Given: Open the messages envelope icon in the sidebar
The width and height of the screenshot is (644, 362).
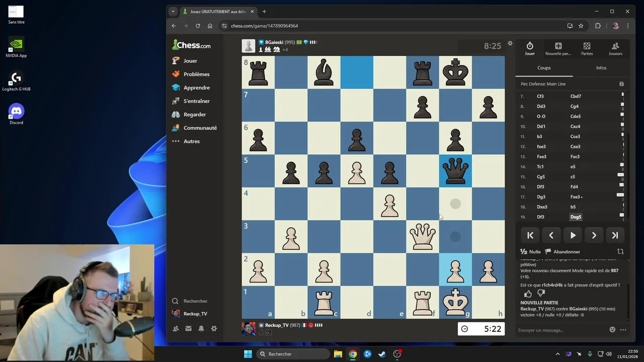Looking at the screenshot, I should (x=188, y=328).
